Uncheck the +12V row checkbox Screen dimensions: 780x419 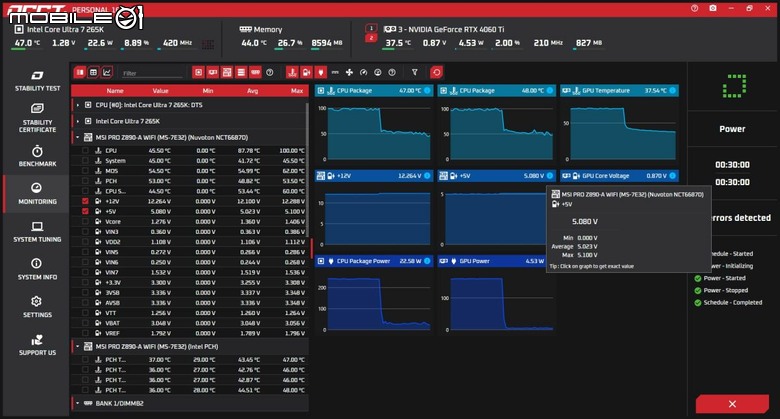(85, 201)
